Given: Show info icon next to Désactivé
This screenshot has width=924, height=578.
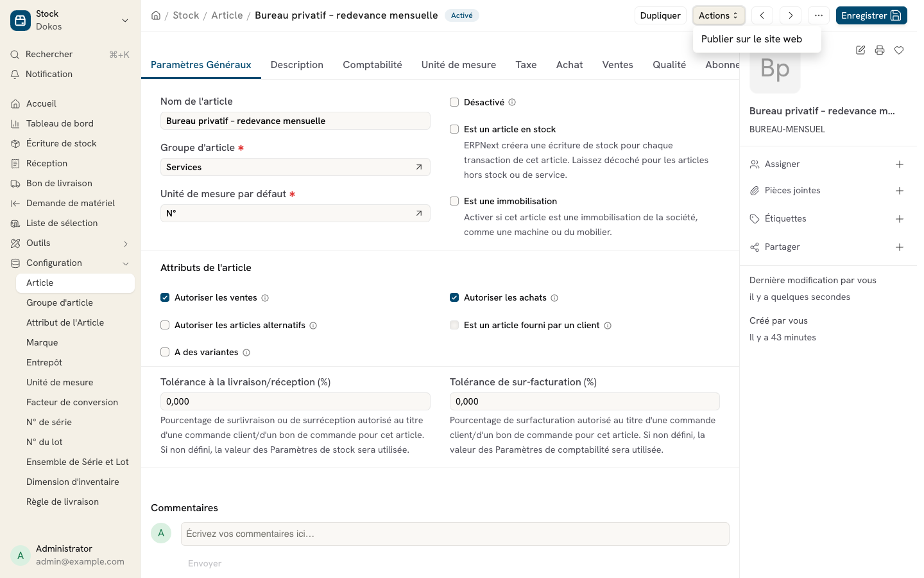Looking at the screenshot, I should coord(512,102).
